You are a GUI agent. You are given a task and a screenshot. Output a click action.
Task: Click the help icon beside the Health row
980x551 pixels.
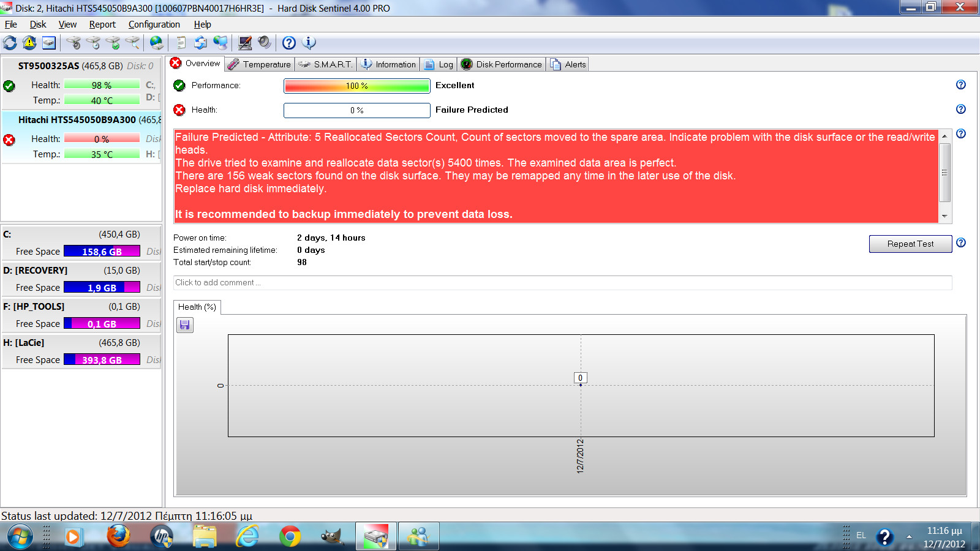pyautogui.click(x=961, y=109)
